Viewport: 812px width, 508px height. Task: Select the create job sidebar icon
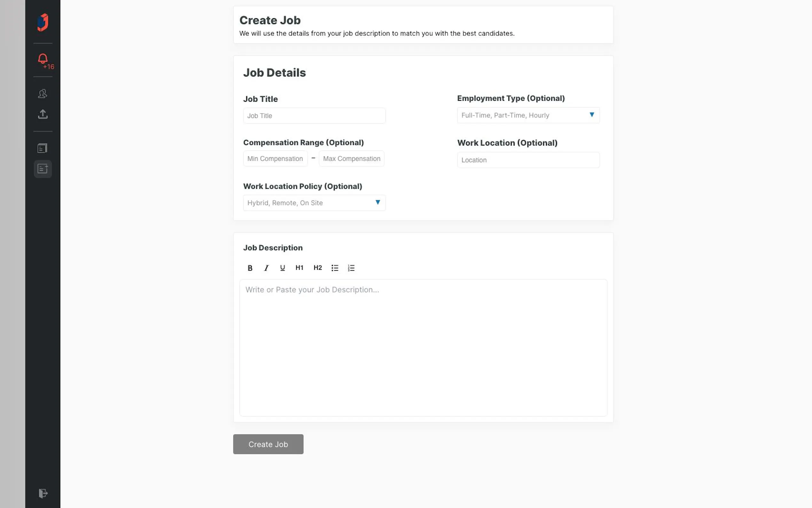43,169
